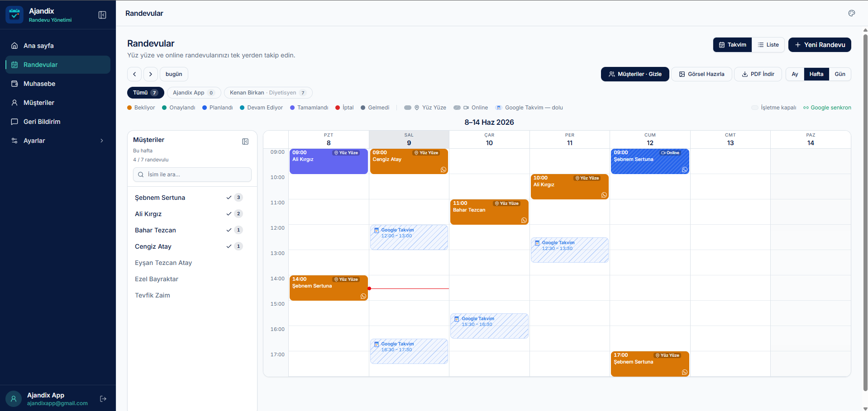Collapse the left sidebar panel icon

(x=102, y=15)
